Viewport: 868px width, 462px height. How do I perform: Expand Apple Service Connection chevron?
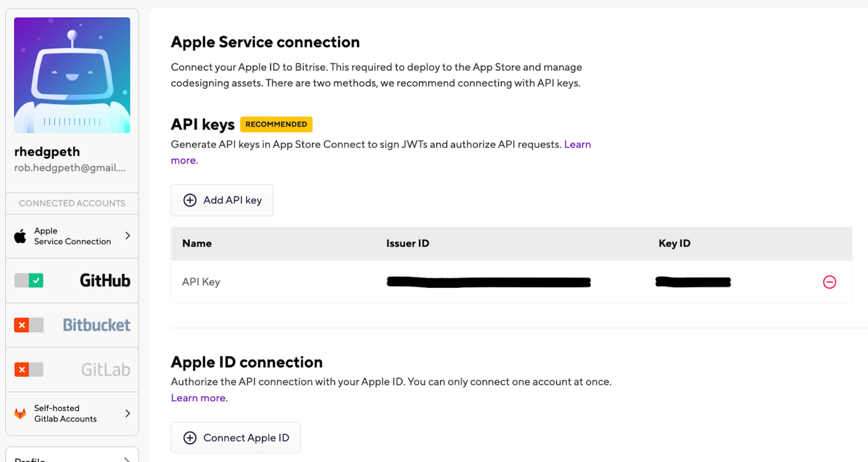[128, 236]
